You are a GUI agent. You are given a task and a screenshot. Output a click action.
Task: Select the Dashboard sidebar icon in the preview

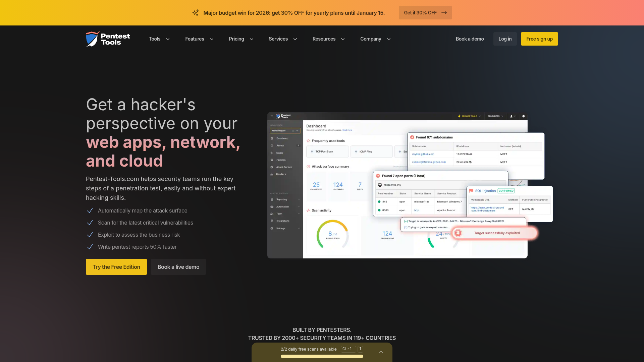272,138
